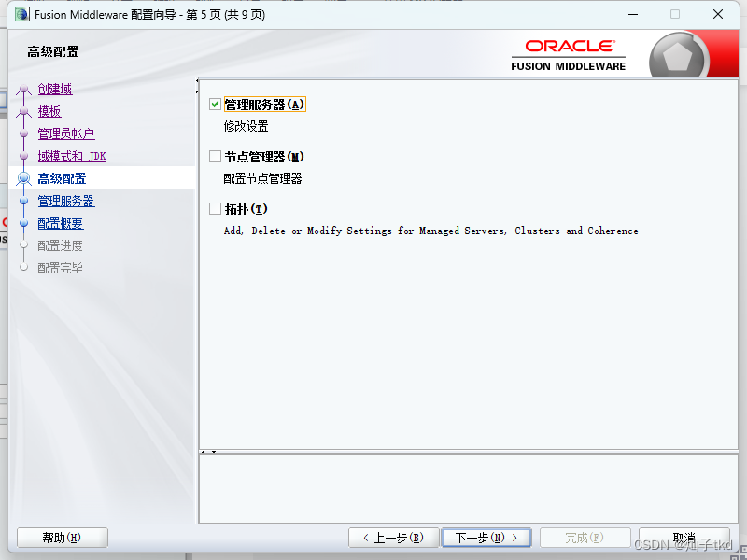Expand message pane with splitter up arrow
Image resolution: width=747 pixels, height=560 pixels.
[204, 452]
